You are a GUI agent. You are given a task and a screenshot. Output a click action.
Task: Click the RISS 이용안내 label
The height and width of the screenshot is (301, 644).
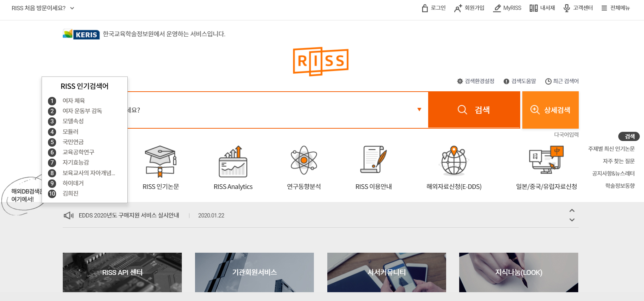373,187
